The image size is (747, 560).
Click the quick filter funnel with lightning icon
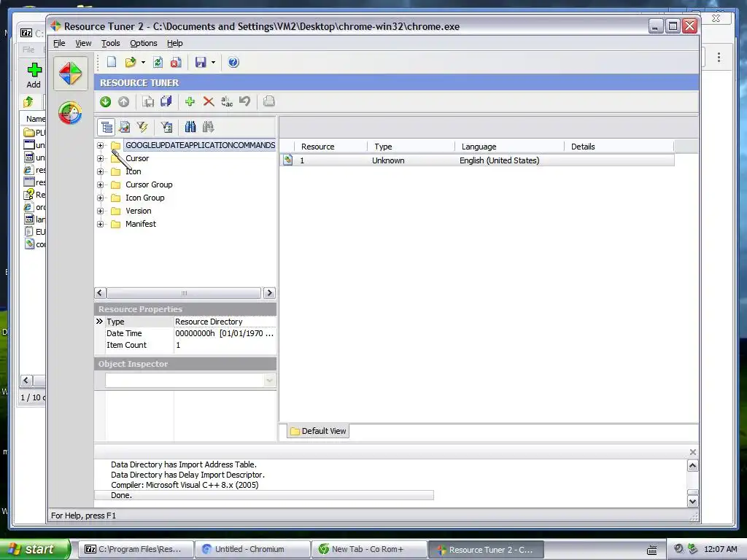pyautogui.click(x=142, y=127)
